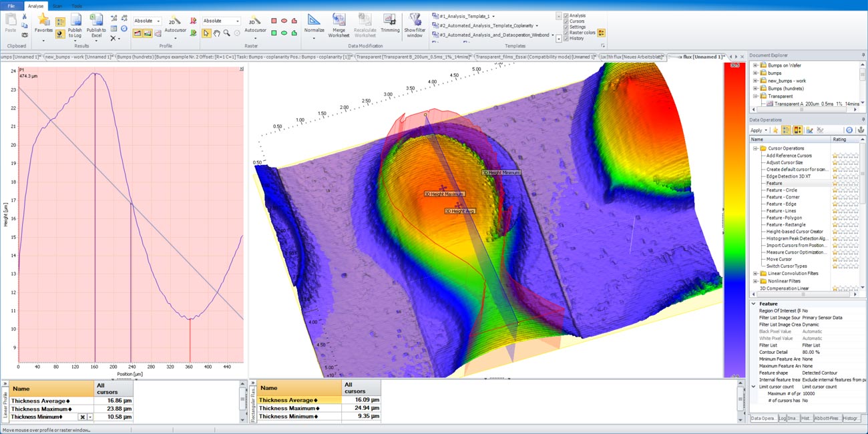868x434 pixels.
Task: Select Feature - Circle operation
Action: coord(781,190)
